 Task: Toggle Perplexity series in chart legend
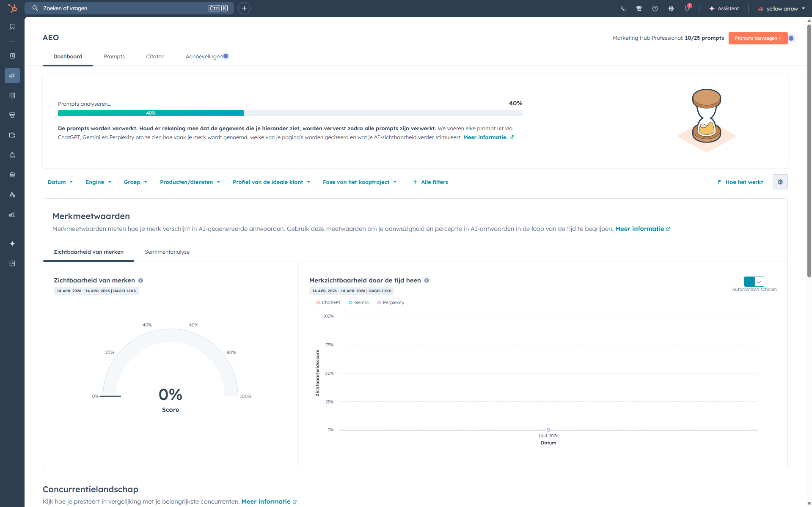point(391,302)
